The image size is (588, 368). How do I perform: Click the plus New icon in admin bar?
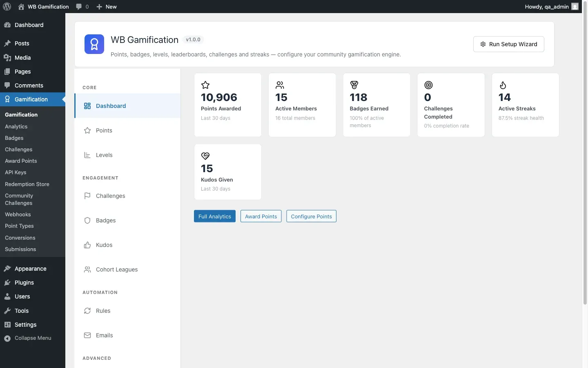[99, 7]
